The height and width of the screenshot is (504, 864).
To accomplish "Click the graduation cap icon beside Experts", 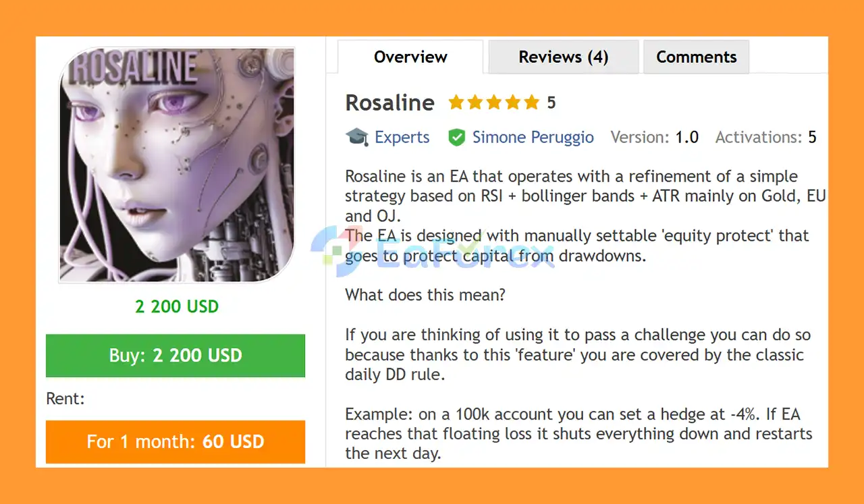I will 356,137.
